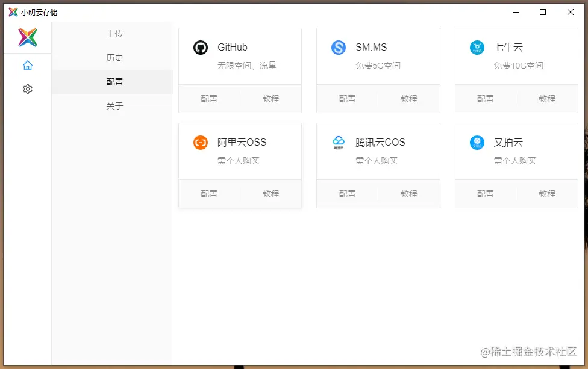Click the 腾讯云COS card title text
Viewport: 588px width, 369px height.
[380, 142]
